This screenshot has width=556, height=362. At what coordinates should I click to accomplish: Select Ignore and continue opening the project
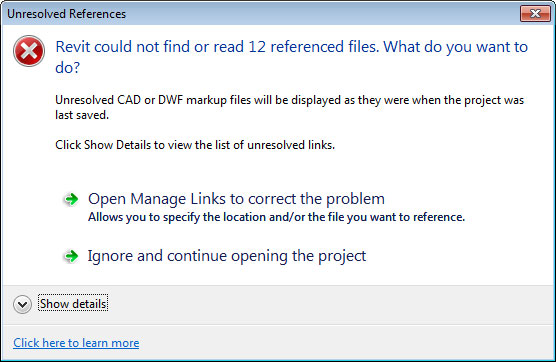pos(227,256)
